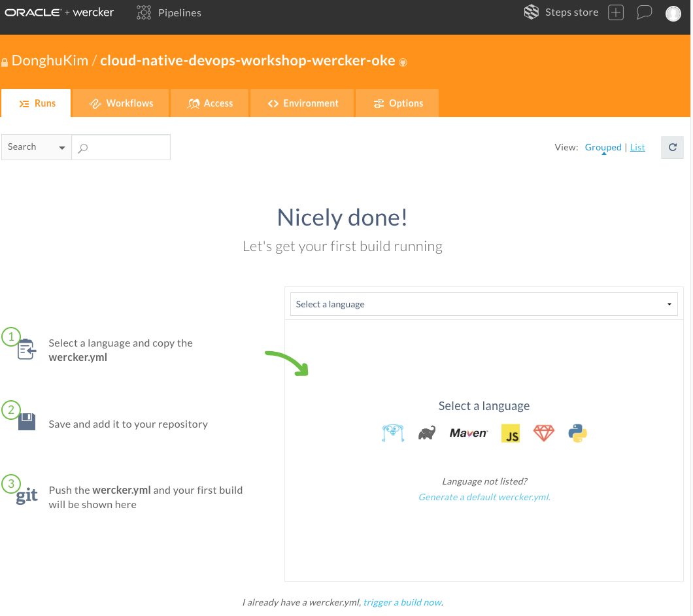Click 'Save and add it to your repository' text
The width and height of the screenshot is (693, 616).
[128, 424]
